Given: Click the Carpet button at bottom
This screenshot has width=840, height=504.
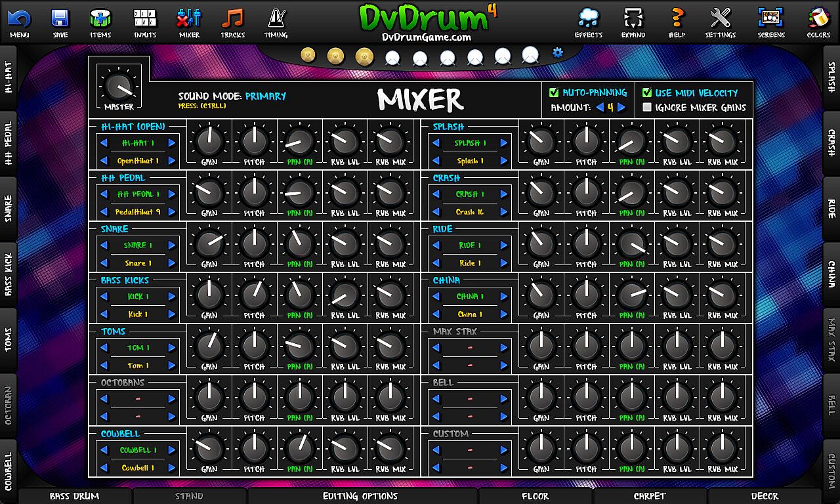Looking at the screenshot, I should click(x=650, y=496).
